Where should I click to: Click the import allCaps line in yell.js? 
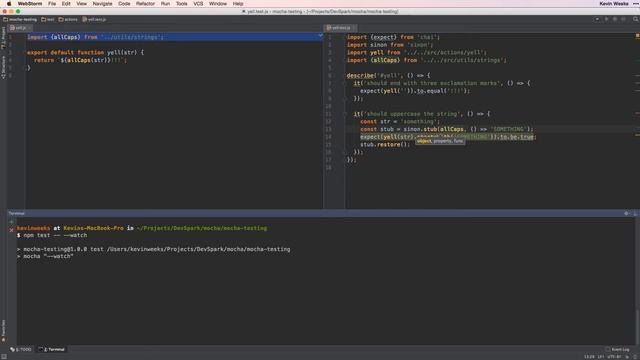(96, 37)
